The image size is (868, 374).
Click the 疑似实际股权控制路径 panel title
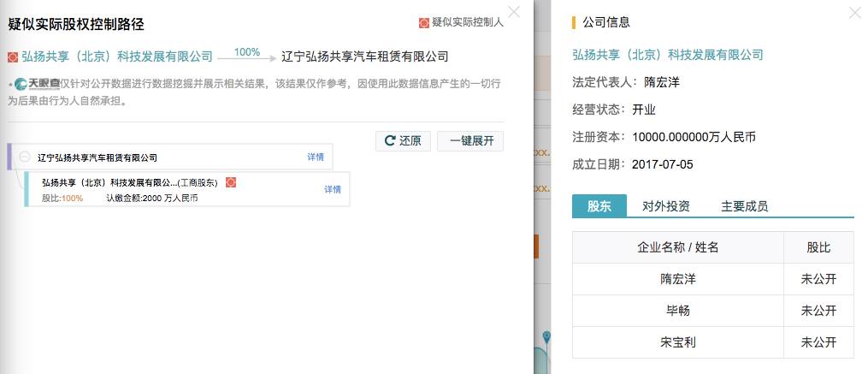click(76, 24)
